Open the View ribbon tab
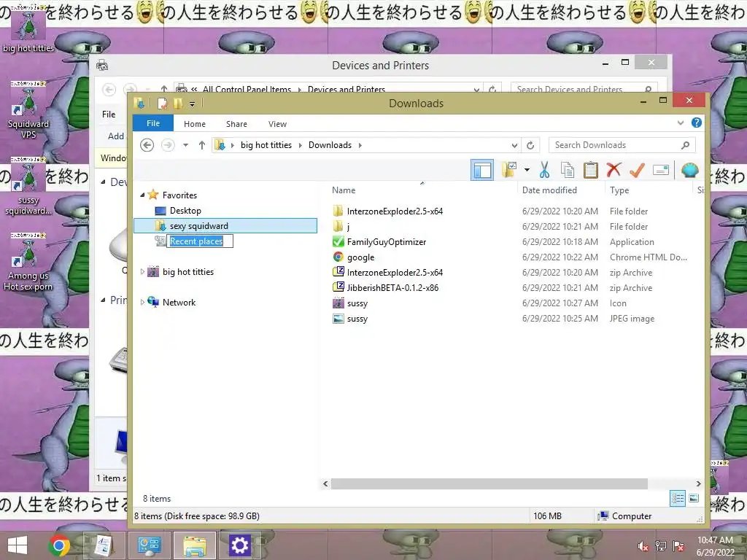This screenshot has height=560, width=747. click(x=277, y=124)
